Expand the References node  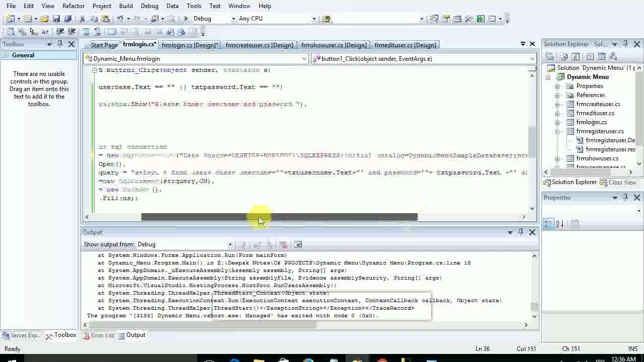pos(557,95)
